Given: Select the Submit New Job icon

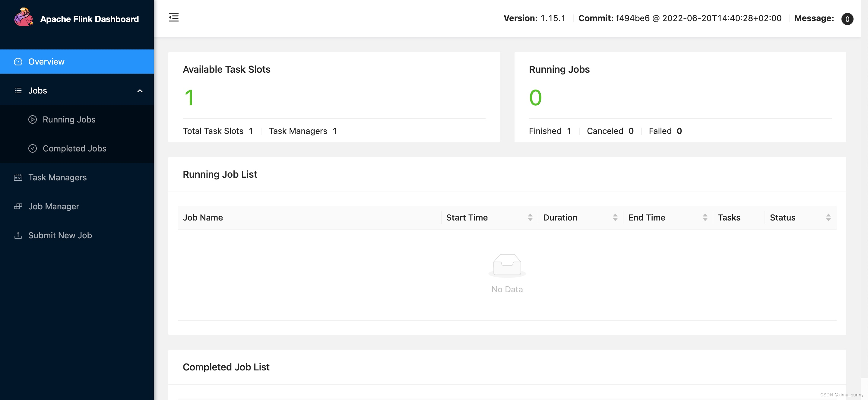Looking at the screenshot, I should click(x=18, y=235).
